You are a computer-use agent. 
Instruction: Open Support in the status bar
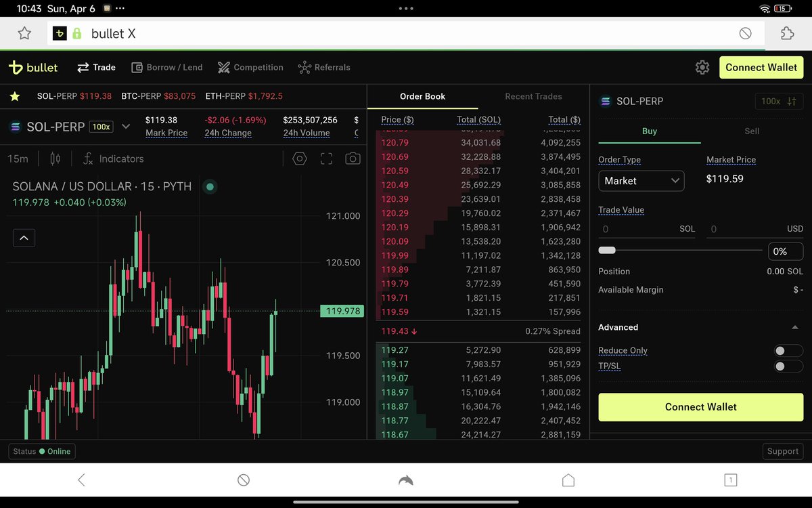(783, 451)
